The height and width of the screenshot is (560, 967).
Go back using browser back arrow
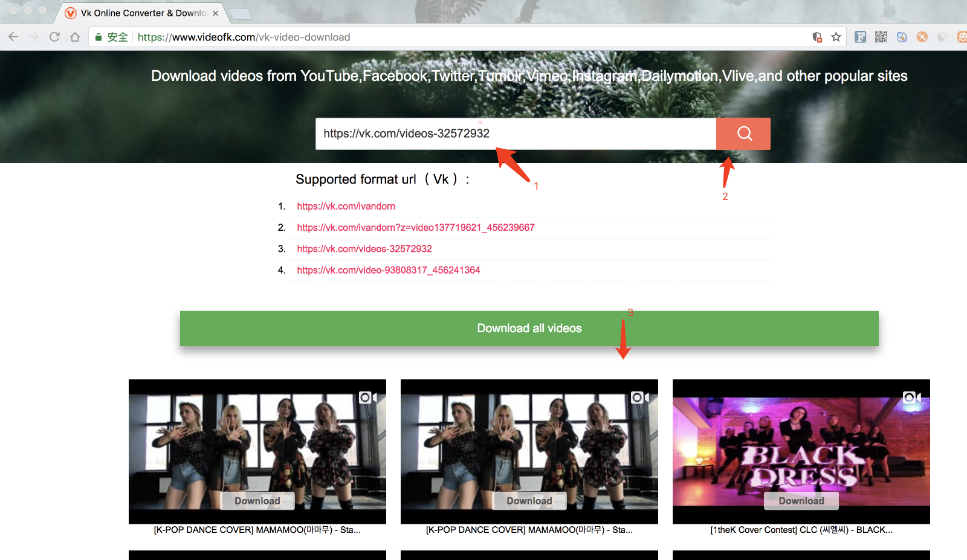pyautogui.click(x=13, y=37)
